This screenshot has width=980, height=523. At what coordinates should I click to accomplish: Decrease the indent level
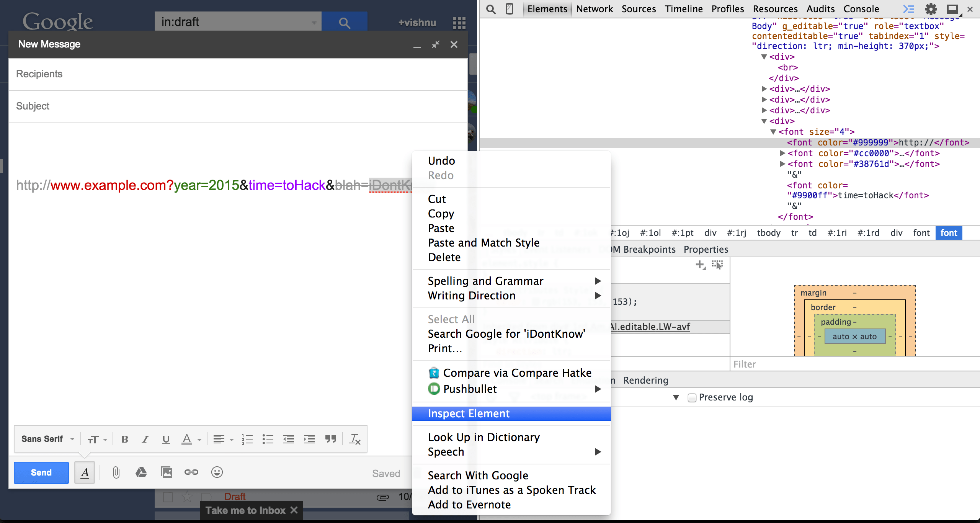coord(288,439)
